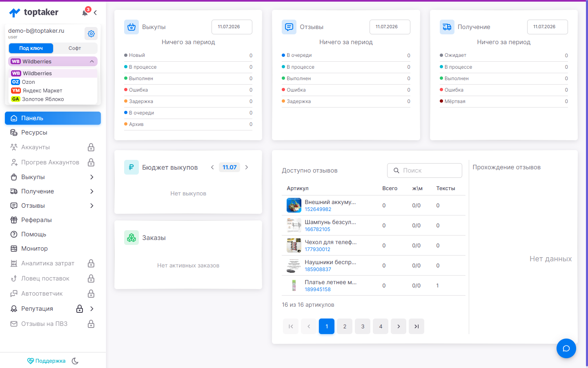The image size is (588, 368).
Task: Expand the Выкупы sidebar submenu
Action: click(92, 177)
